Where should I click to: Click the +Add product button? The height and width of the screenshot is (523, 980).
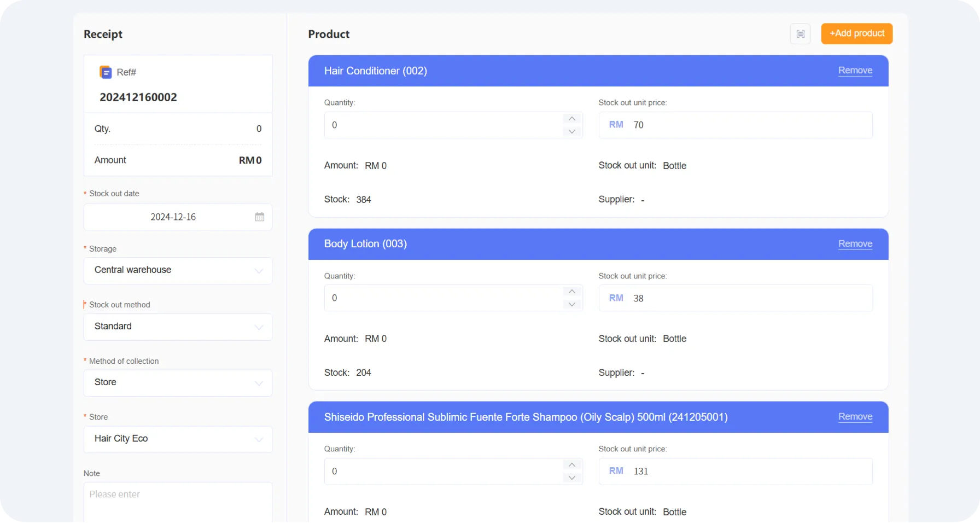tap(856, 33)
